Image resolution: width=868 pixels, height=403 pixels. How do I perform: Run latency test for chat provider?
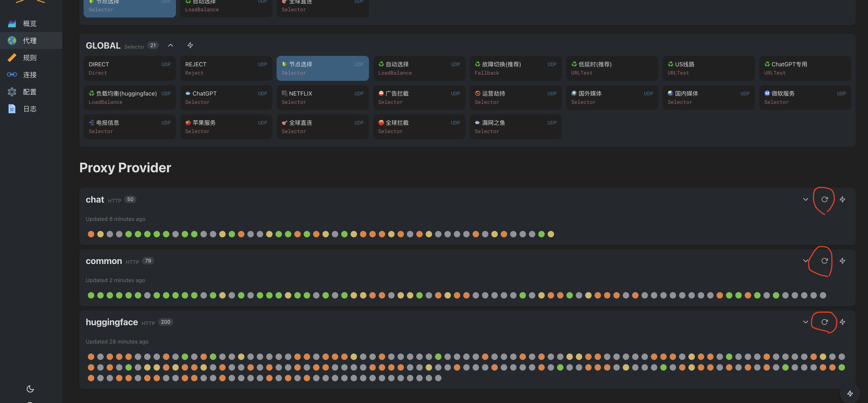pos(842,200)
